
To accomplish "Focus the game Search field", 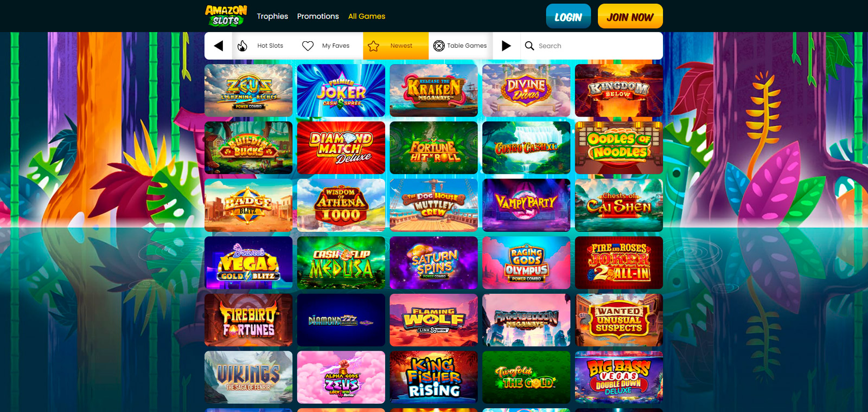I will [x=591, y=46].
